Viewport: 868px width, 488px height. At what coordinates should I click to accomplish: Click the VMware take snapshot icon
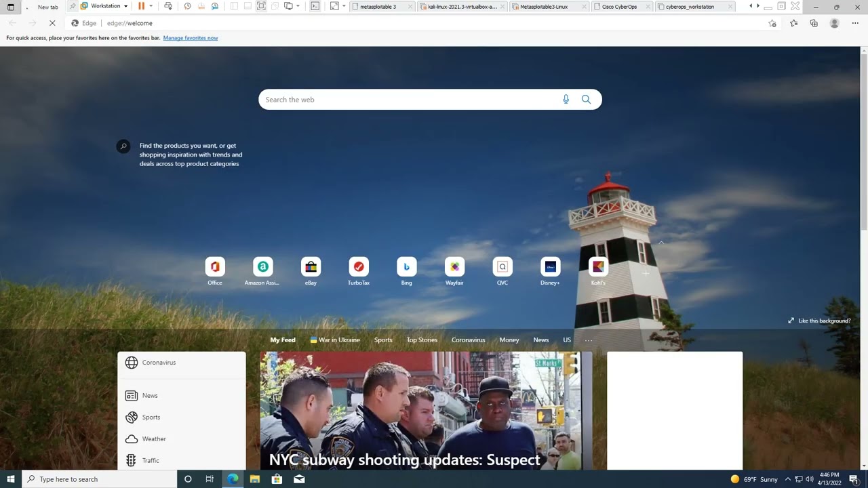[x=188, y=6]
